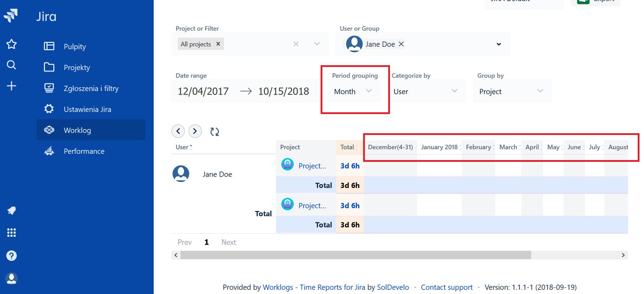Expand the User or Group dropdown
Image resolution: width=644 pixels, height=294 pixels.
point(499,44)
